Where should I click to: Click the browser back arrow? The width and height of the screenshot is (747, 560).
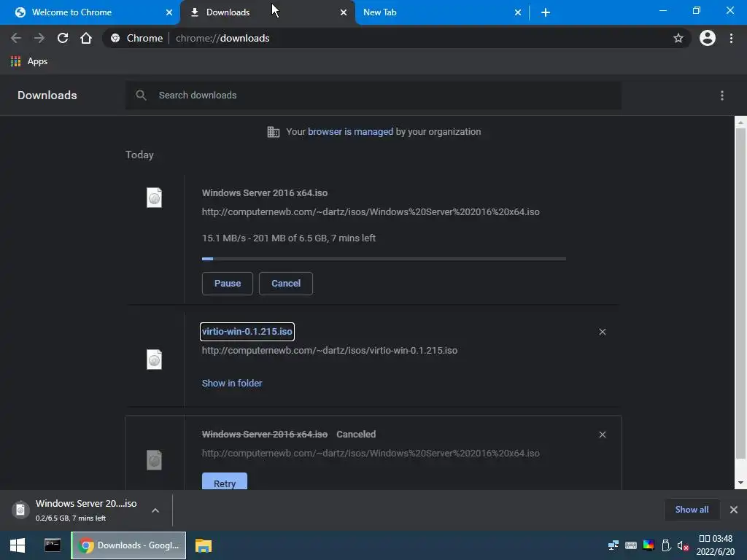click(16, 38)
